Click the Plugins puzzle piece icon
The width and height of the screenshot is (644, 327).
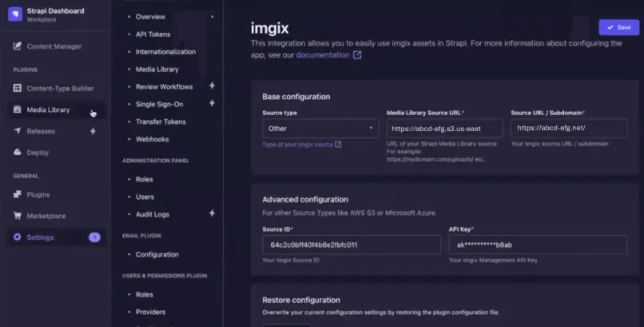[x=18, y=194]
